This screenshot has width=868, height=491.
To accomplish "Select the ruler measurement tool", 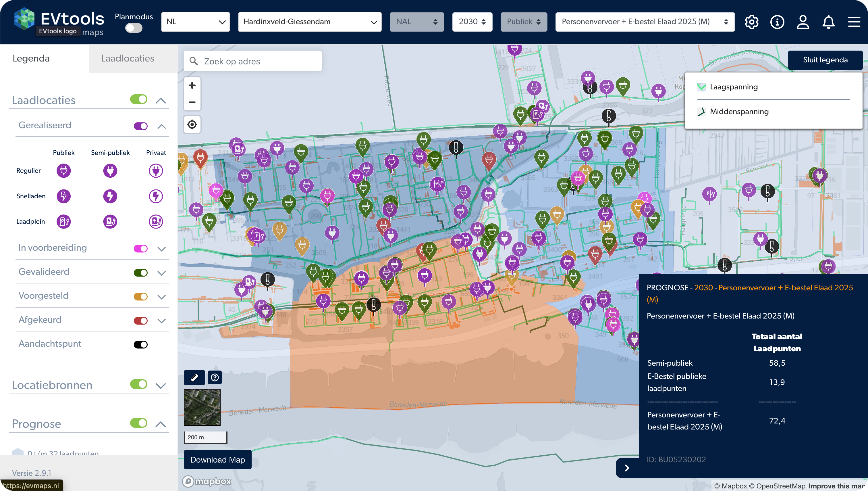I will 194,377.
